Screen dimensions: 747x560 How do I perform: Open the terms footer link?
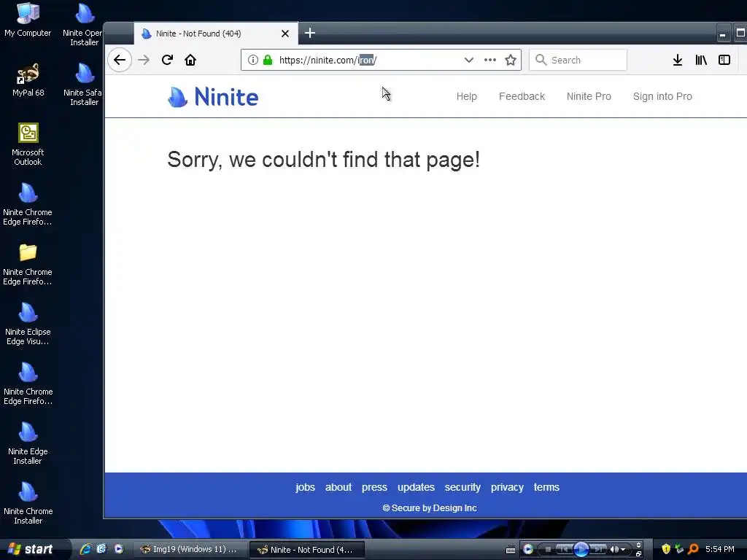click(546, 487)
